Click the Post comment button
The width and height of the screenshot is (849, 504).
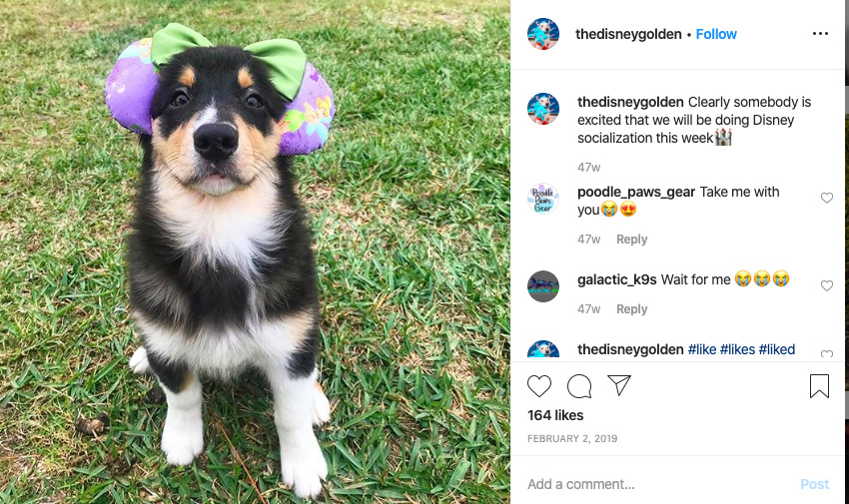pyautogui.click(x=814, y=484)
